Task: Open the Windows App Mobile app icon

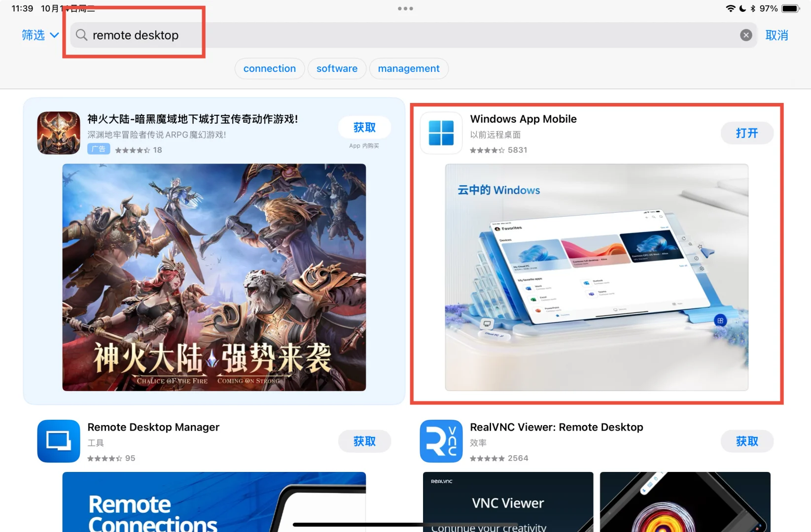Action: pos(441,133)
